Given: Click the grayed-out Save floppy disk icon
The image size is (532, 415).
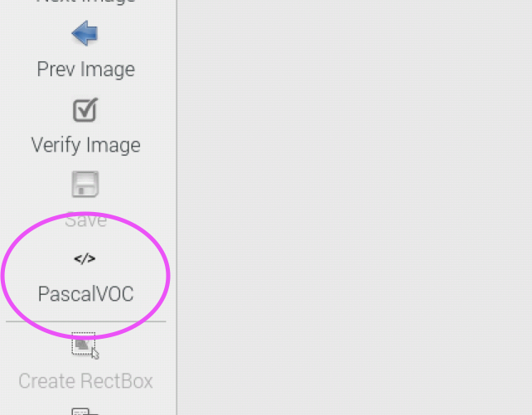Looking at the screenshot, I should click(x=85, y=184).
